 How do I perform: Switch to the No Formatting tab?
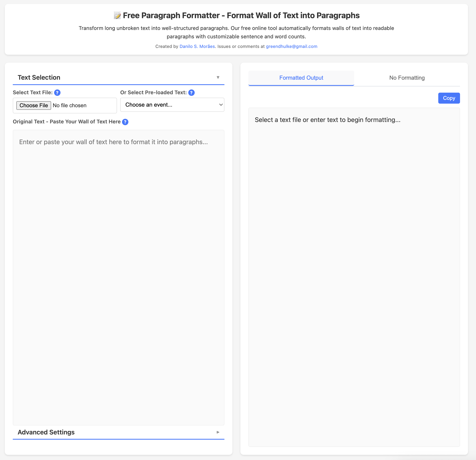(407, 78)
